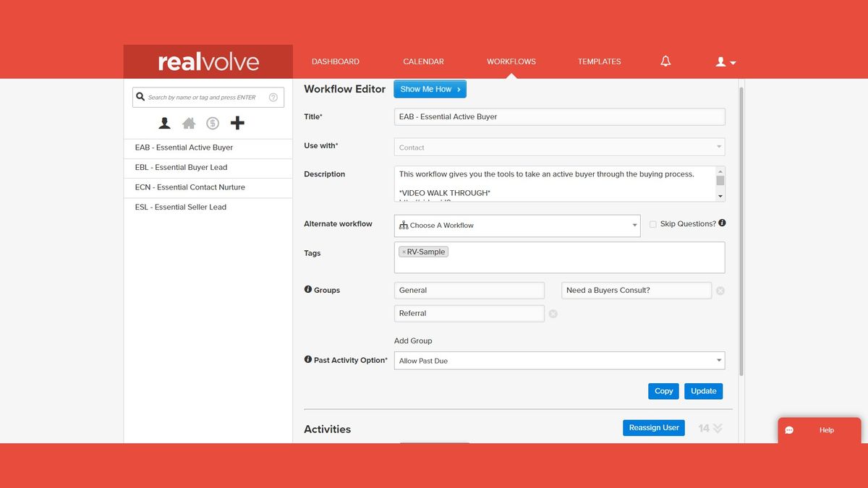
Task: Select the contact filter icon in sidebar
Action: [164, 123]
